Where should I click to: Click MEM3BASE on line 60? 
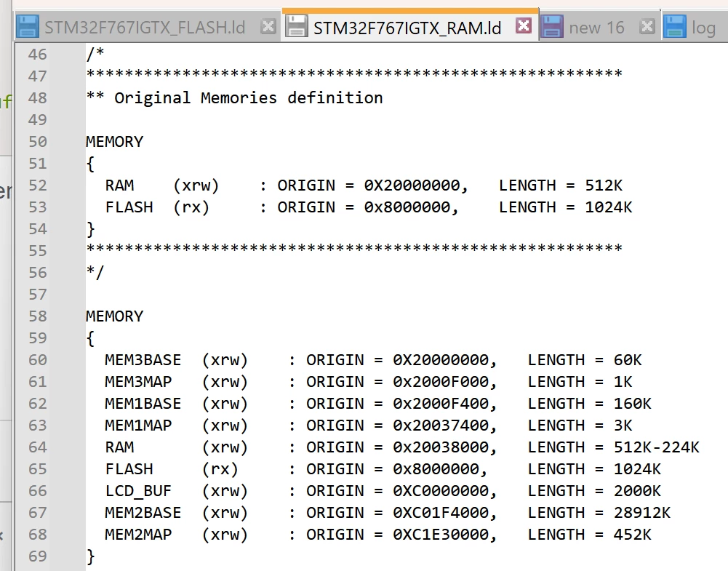pyautogui.click(x=143, y=360)
